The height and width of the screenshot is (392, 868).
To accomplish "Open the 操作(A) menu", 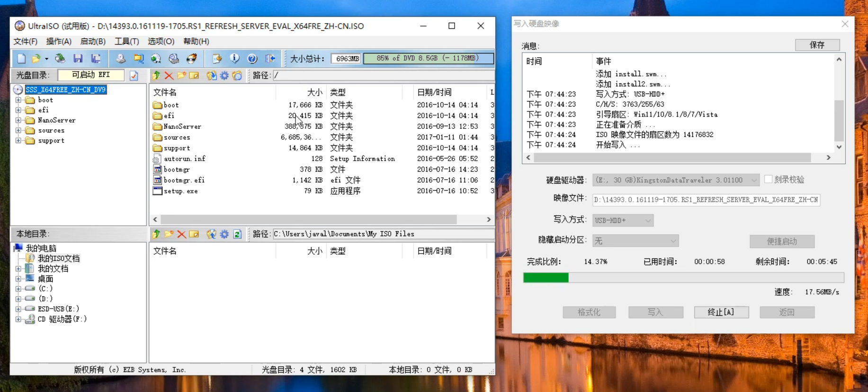I will click(x=59, y=41).
